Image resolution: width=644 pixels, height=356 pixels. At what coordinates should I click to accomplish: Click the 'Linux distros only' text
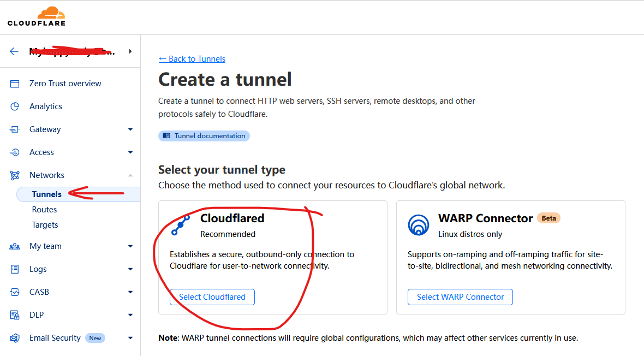point(470,234)
